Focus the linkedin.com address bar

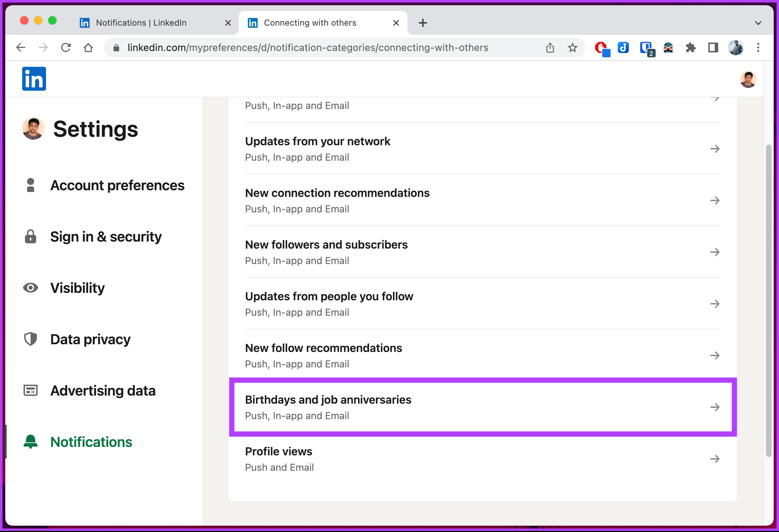pos(308,47)
